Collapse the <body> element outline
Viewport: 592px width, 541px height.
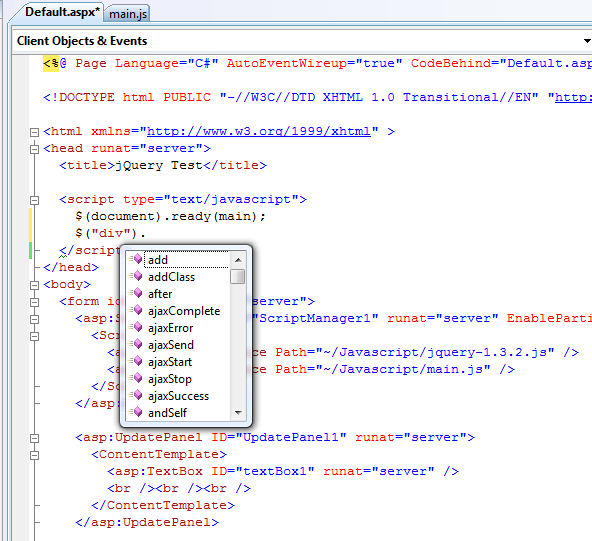point(34,285)
